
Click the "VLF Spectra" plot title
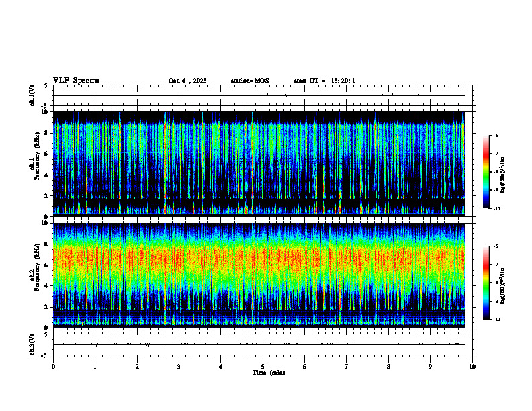(76, 81)
